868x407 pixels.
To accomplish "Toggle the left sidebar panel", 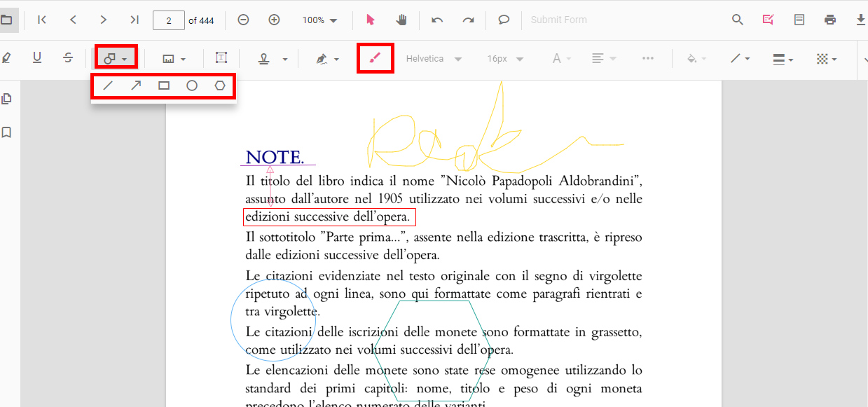I will 8,20.
